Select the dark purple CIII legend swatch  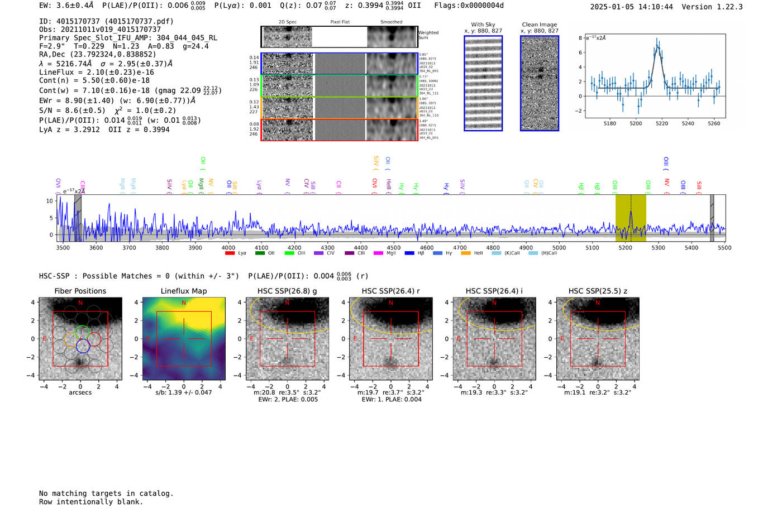350,253
